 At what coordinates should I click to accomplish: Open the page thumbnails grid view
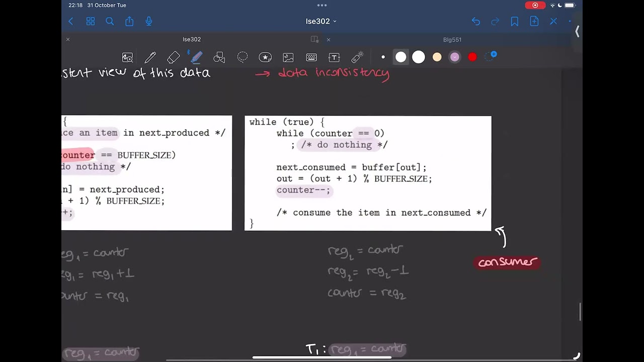point(91,21)
